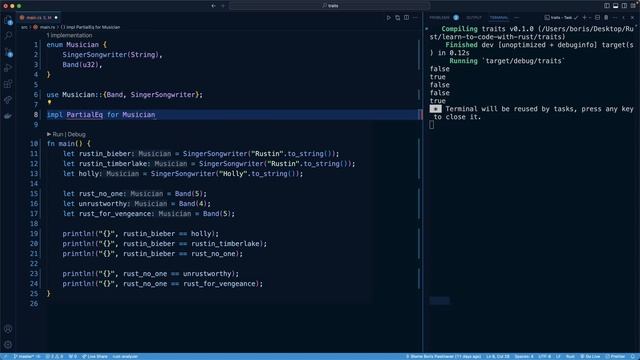The height and width of the screenshot is (360, 640).
Task: Open the Live Share view icon
Action: point(8,100)
